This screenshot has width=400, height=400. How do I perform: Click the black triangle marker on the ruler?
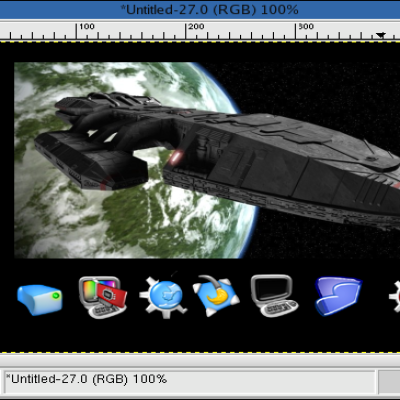click(x=381, y=35)
